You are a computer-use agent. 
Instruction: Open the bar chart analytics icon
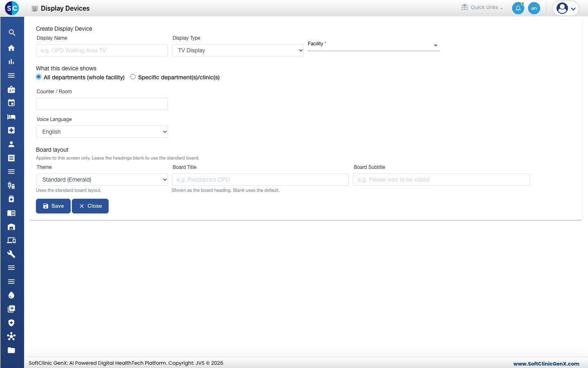(11, 62)
